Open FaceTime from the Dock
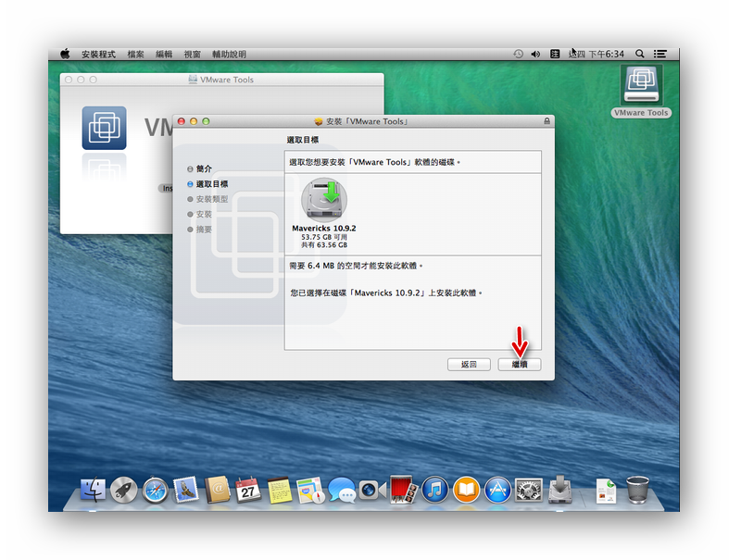 click(372, 491)
